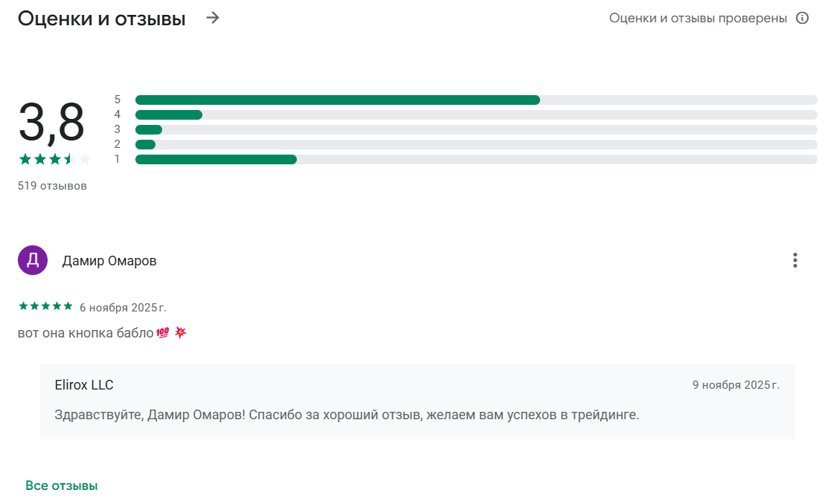
Task: Click the 4-star rating bar
Action: pyautogui.click(x=476, y=114)
